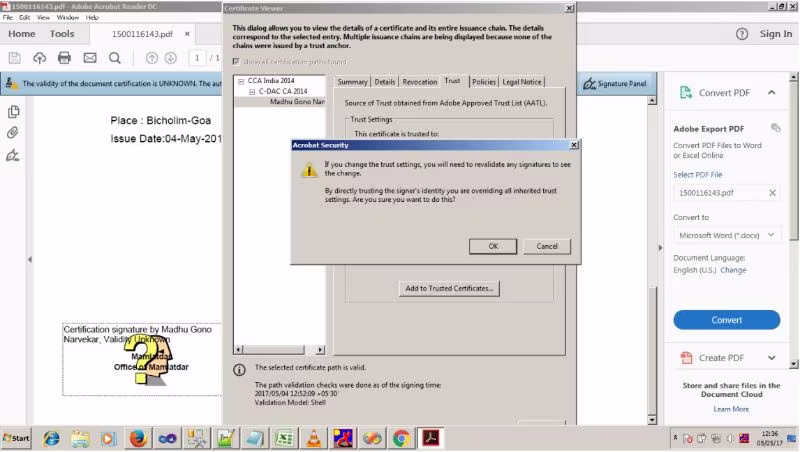Open the attachments paperclip panel icon

pyautogui.click(x=13, y=133)
